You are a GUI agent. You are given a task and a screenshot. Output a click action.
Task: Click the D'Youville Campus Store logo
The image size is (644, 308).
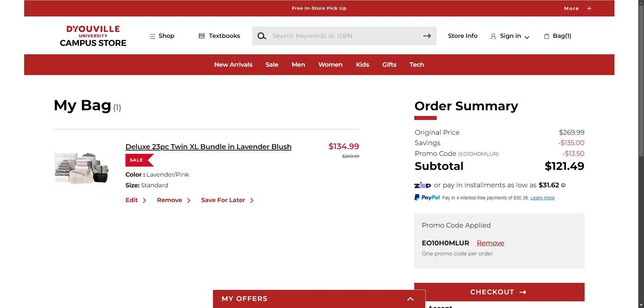[93, 36]
